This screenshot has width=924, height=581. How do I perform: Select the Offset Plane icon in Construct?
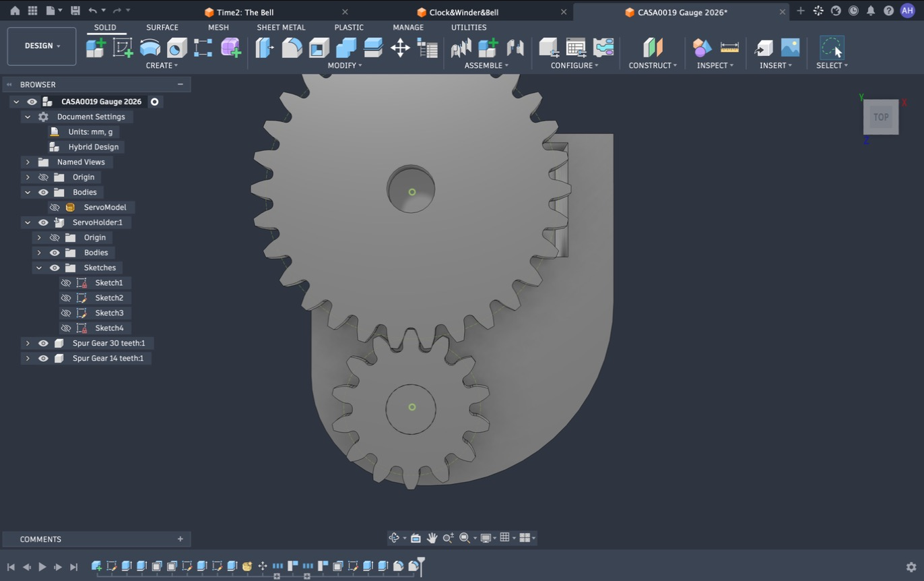(x=653, y=47)
